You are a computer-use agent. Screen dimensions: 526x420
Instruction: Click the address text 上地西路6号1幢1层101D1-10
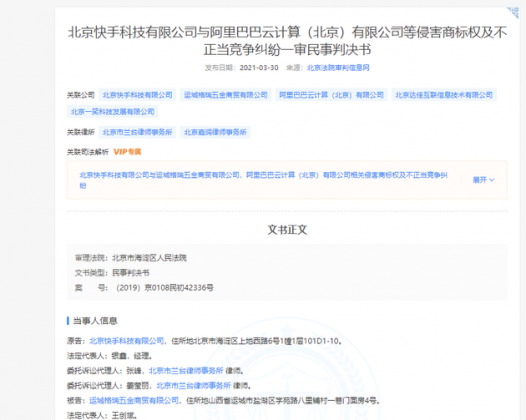pyautogui.click(x=288, y=341)
